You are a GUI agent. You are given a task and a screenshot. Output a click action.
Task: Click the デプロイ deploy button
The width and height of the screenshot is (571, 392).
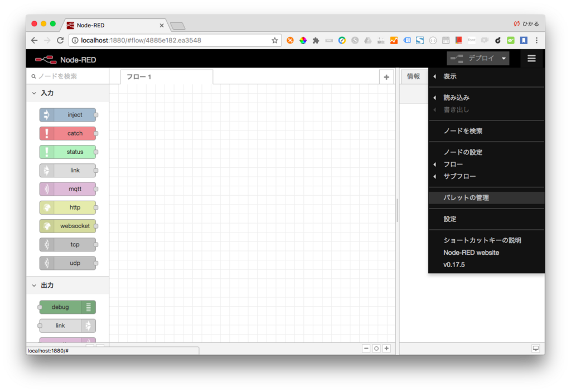[x=473, y=59]
